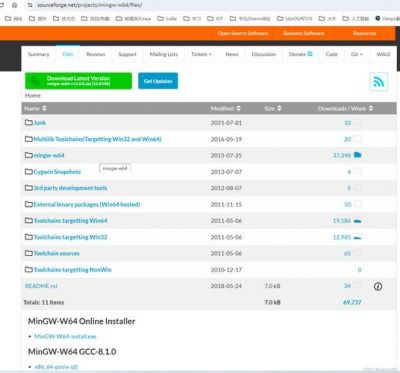Image resolution: width=400 pixels, height=373 pixels.
Task: Sort files by Modified column
Action: pyautogui.click(x=225, y=108)
